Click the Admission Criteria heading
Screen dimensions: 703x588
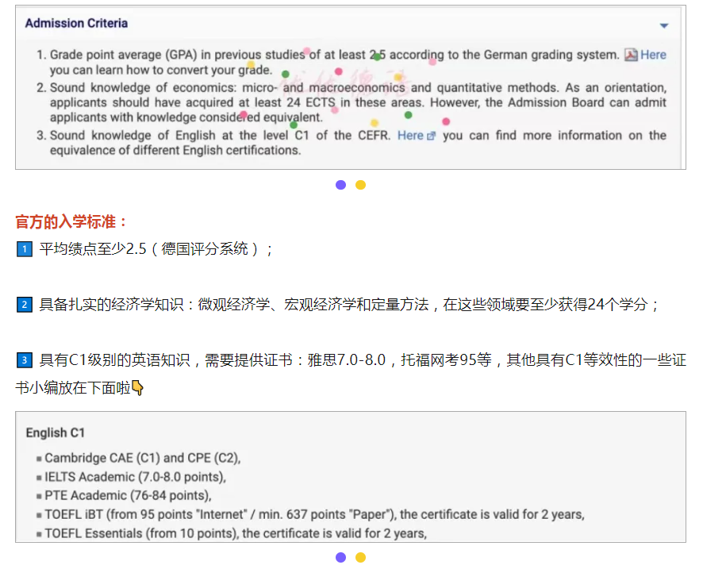tap(76, 23)
